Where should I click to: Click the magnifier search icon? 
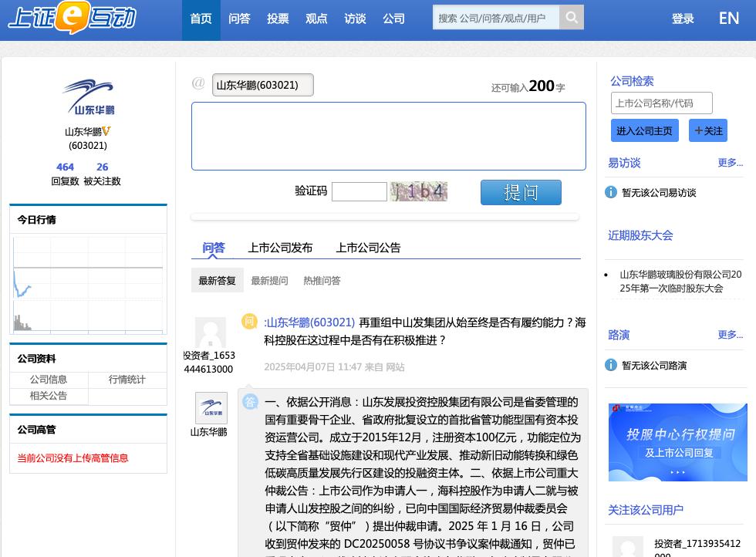pos(572,18)
